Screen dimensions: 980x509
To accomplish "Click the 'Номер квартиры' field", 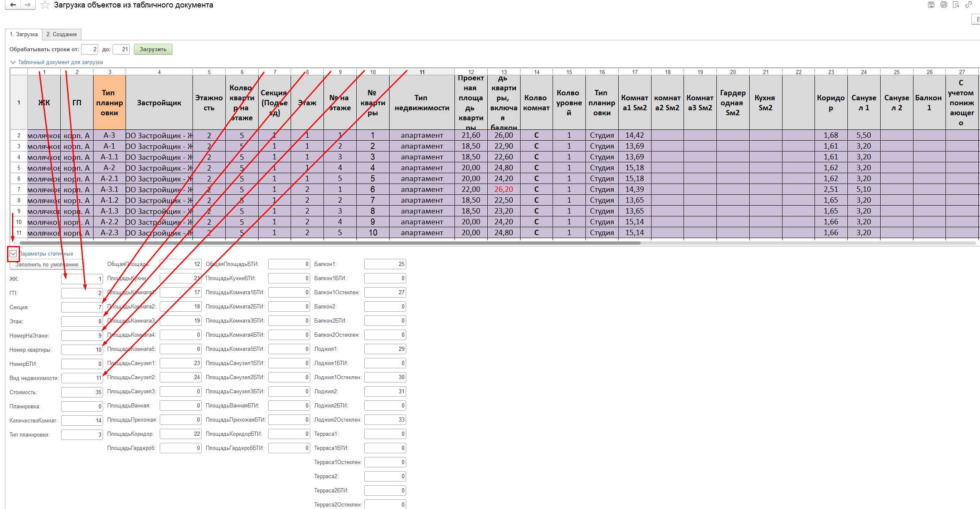I will coord(82,350).
